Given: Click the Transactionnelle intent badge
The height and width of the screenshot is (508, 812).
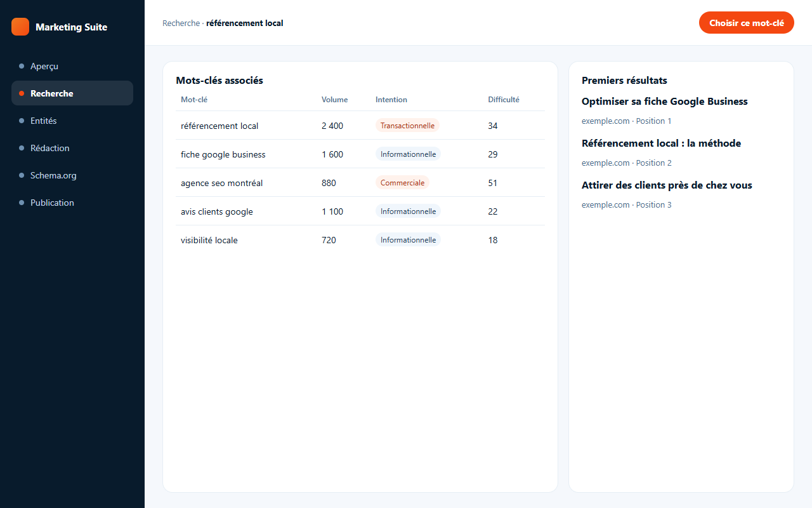Looking at the screenshot, I should (x=407, y=126).
